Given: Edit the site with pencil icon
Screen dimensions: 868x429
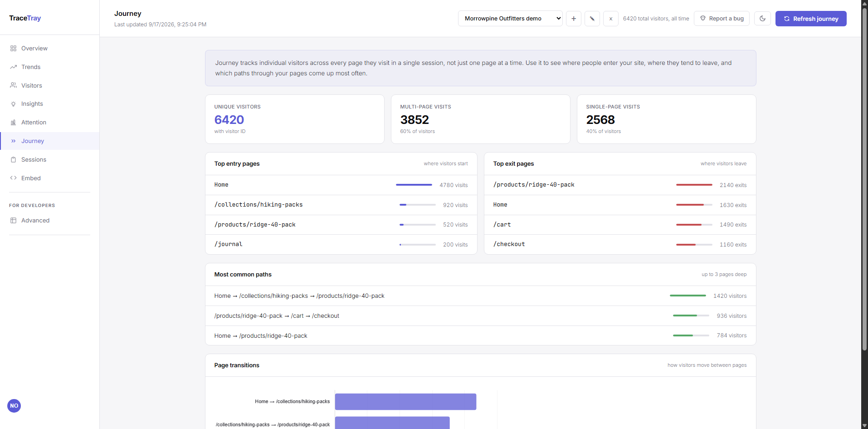Looking at the screenshot, I should click(592, 19).
